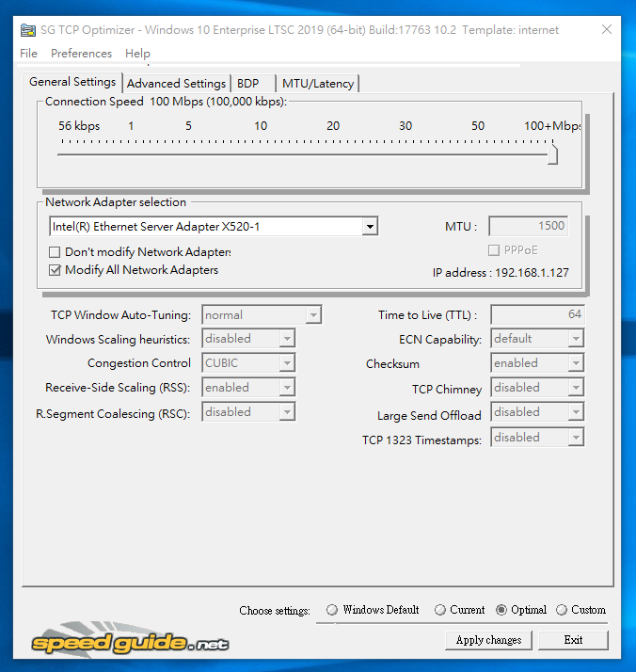The width and height of the screenshot is (636, 672).
Task: Click the Exit button
Action: pos(573,640)
